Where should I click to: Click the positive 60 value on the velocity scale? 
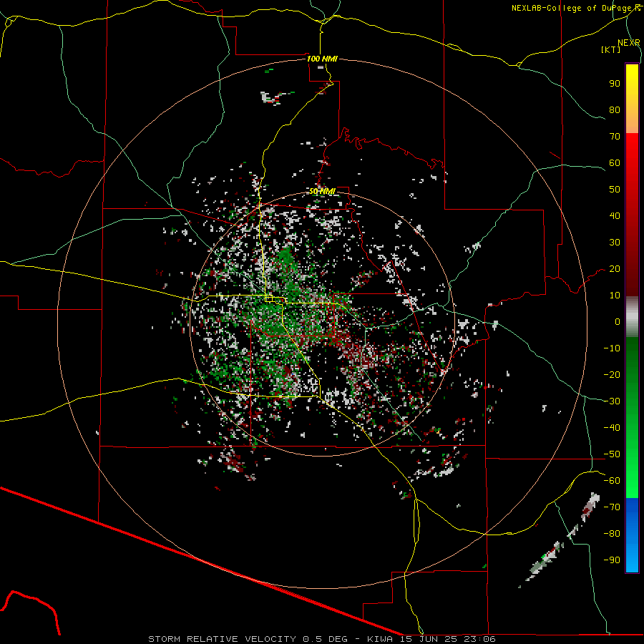(615, 163)
